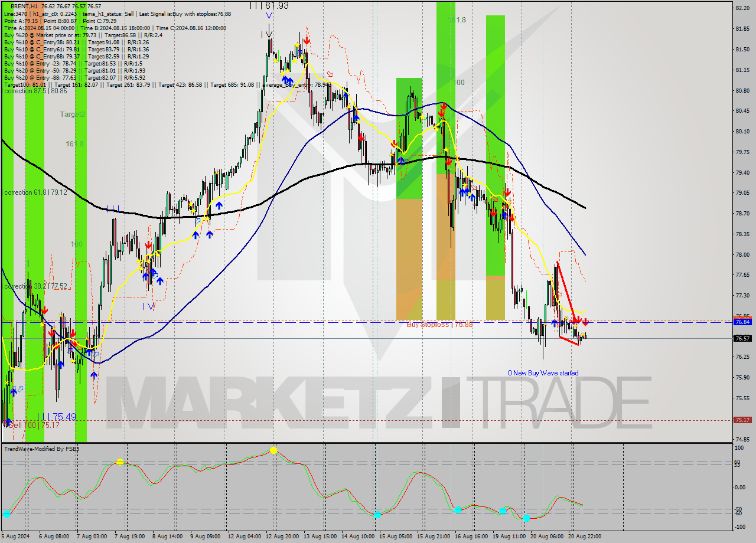The image size is (756, 543).
Task: Click the red 75.17 price tag
Action: tap(742, 420)
